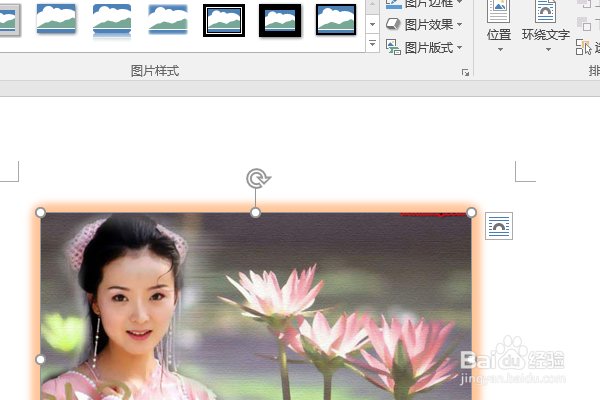This screenshot has width=600, height=400.
Task: Click the picture effects eraser-shaped icon
Action: click(393, 24)
